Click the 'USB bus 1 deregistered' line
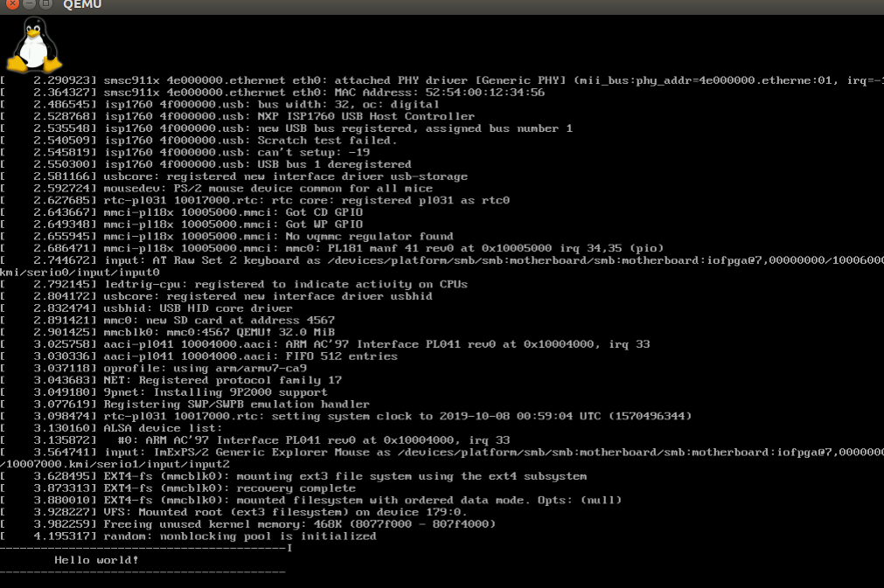 pyautogui.click(x=205, y=164)
